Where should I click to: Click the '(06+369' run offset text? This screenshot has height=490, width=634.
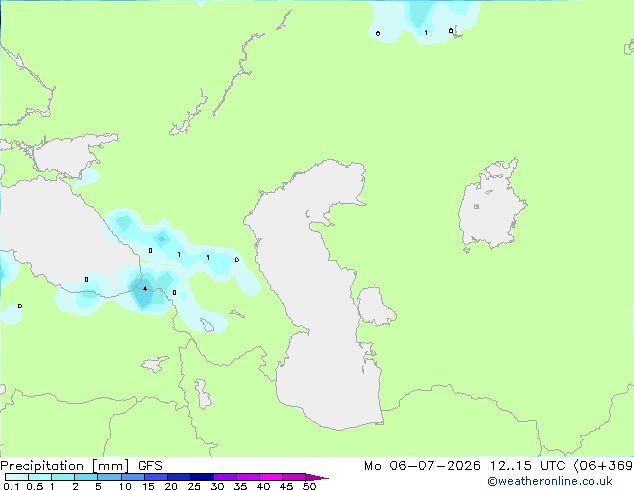[x=603, y=466]
